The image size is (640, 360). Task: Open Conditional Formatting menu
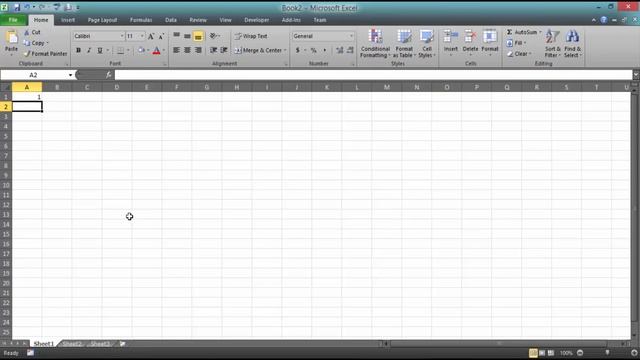coord(375,43)
